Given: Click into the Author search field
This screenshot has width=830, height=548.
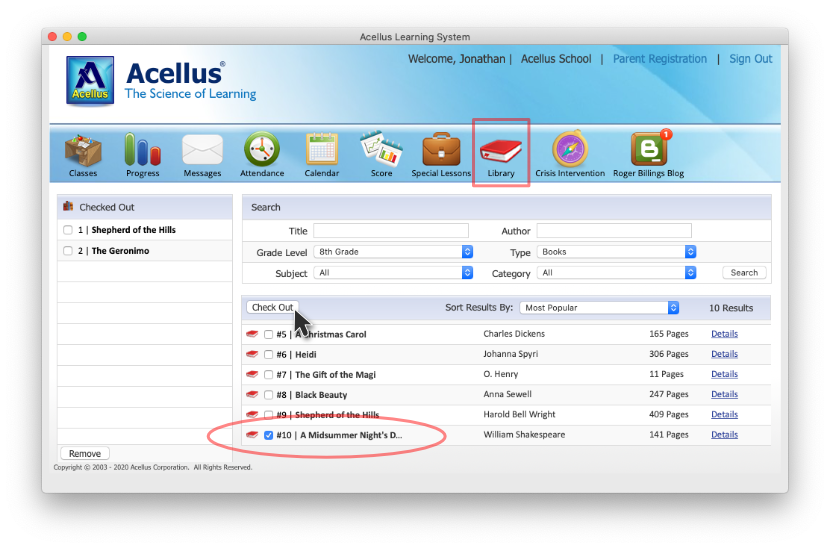Looking at the screenshot, I should 614,231.
